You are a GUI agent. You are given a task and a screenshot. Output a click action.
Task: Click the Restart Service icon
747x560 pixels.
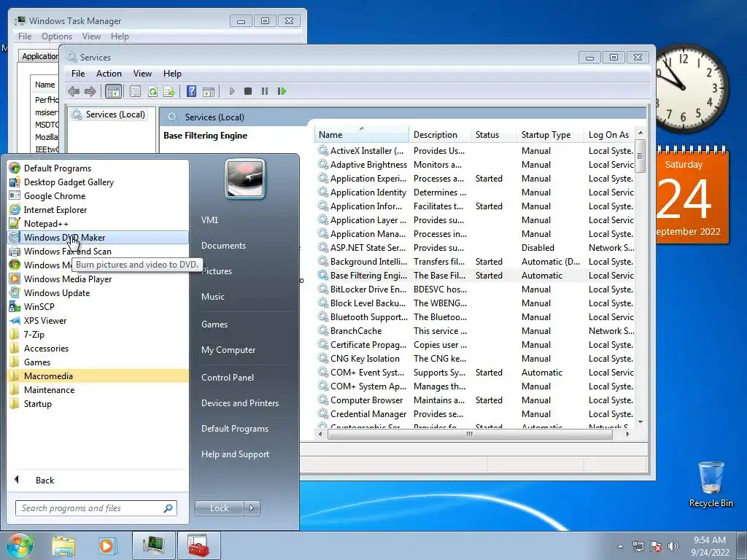click(282, 91)
